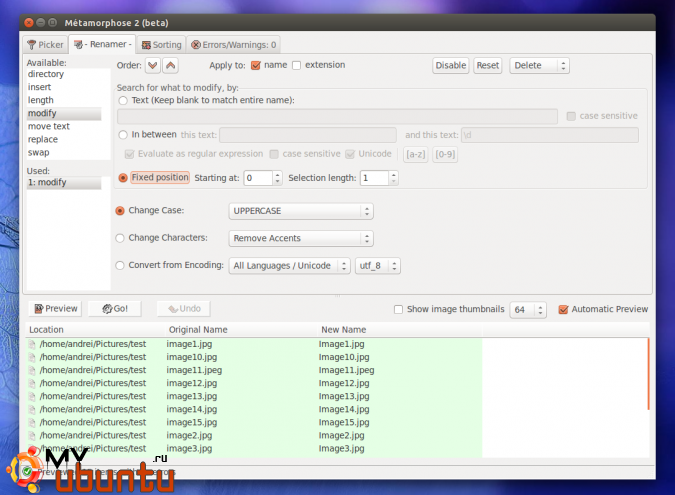Increase the Selection length stepper value
Image resolution: width=675 pixels, height=495 pixels.
click(x=393, y=174)
